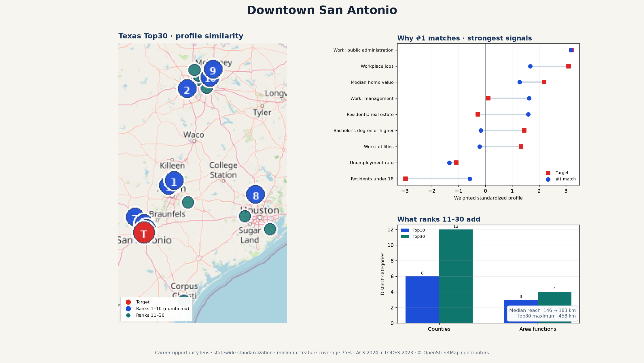This screenshot has height=363, width=644.
Task: Click 'Why #1 matches · strongest signals' heading
Action: [465, 38]
